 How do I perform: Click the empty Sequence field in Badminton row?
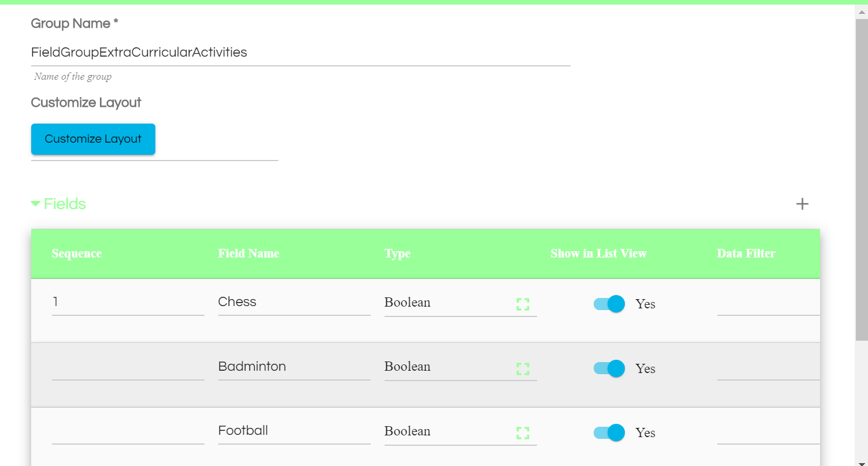click(x=128, y=367)
